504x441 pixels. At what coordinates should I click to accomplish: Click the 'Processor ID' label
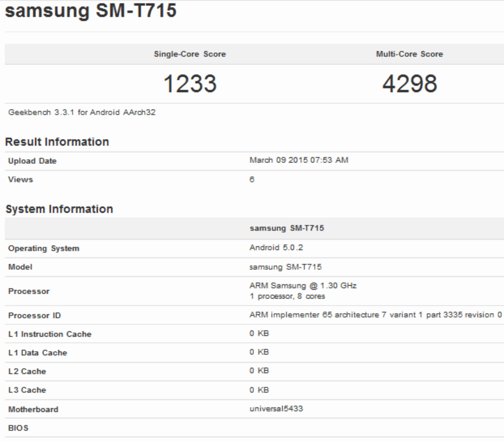click(35, 315)
